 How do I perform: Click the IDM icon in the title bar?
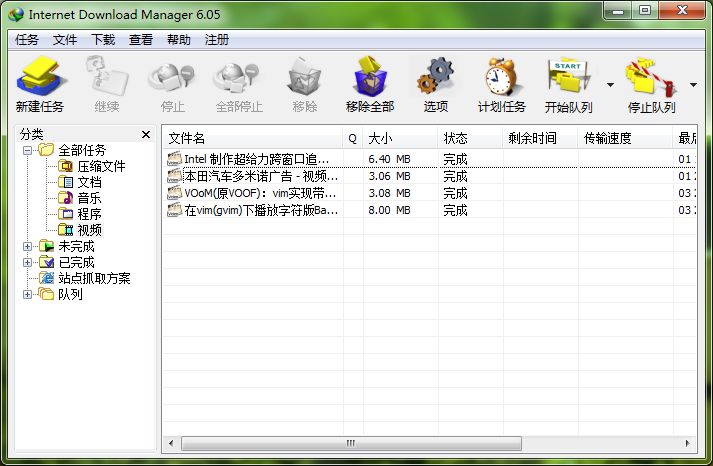(16, 15)
